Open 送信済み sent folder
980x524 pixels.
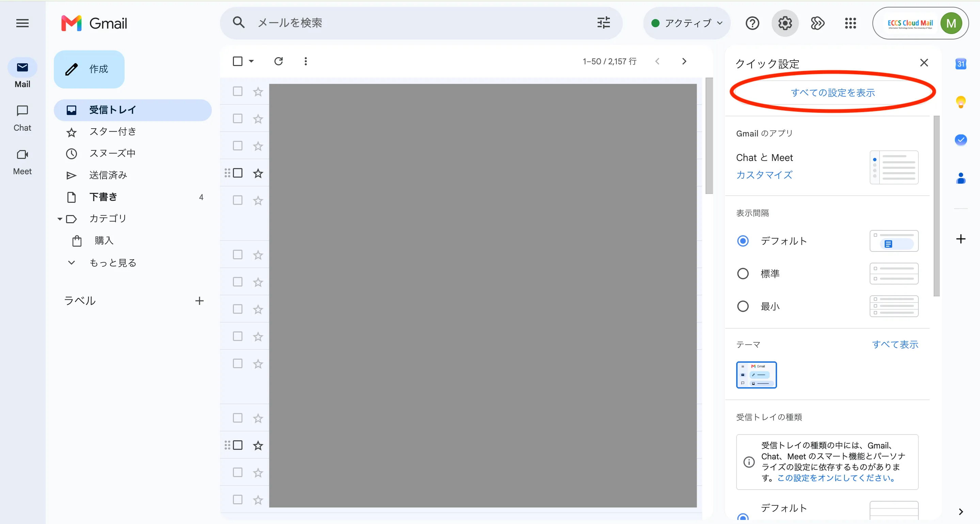pyautogui.click(x=132, y=175)
